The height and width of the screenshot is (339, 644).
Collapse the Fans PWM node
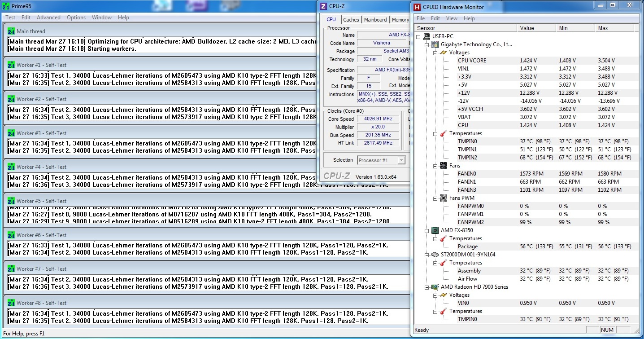coord(435,198)
